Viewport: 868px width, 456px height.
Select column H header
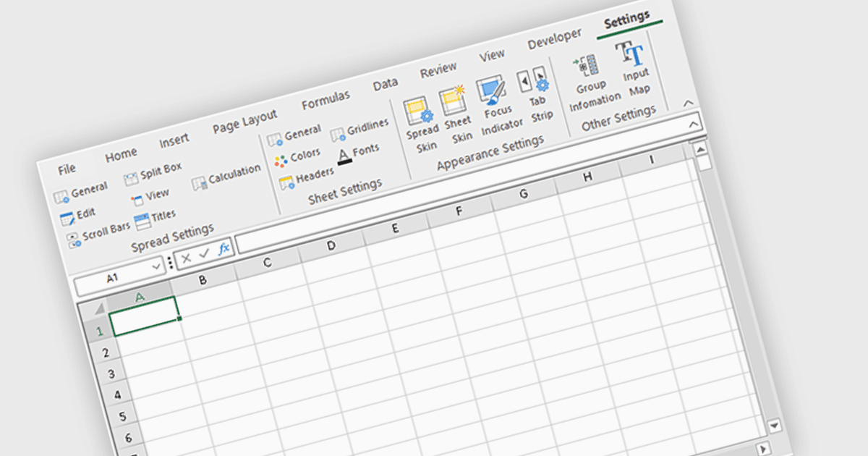tap(587, 176)
